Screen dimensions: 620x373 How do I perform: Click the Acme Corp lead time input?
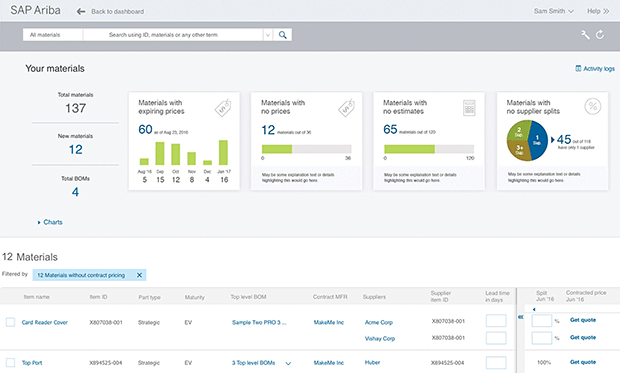[x=496, y=320]
